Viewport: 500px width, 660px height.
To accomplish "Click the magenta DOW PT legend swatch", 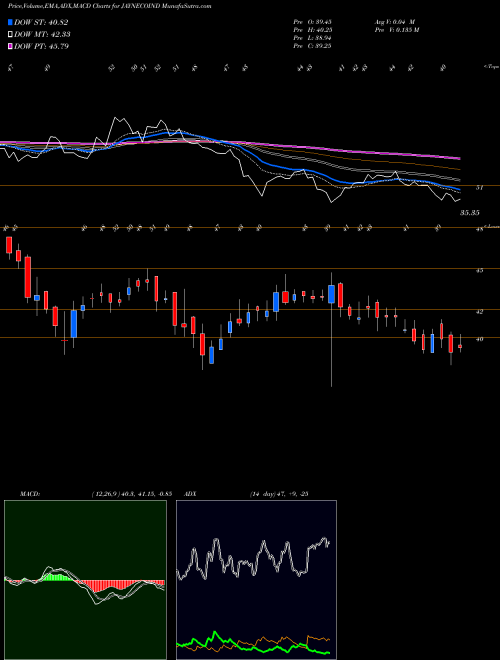I will click(10, 46).
